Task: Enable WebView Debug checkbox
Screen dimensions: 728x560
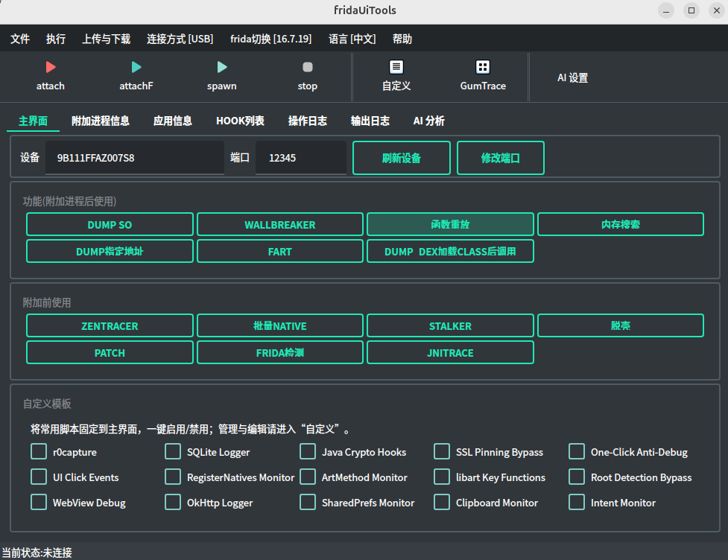Action: click(39, 502)
